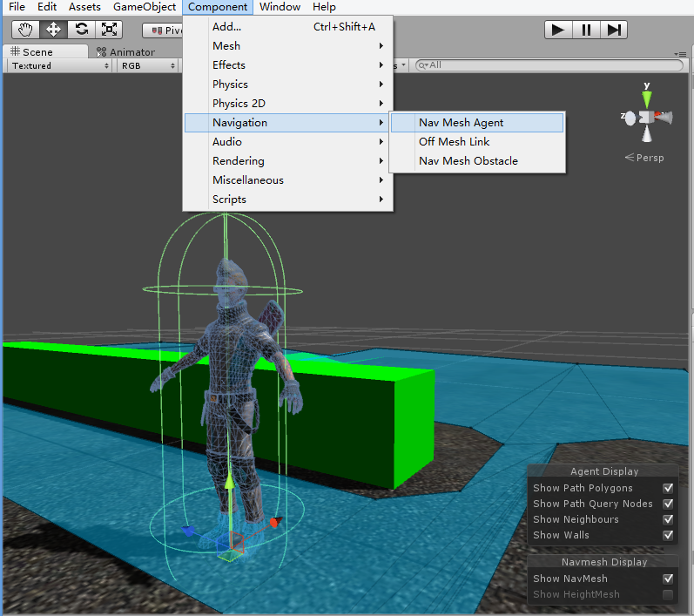Open the Window menu
Screen dimensions: 694x616
pyautogui.click(x=280, y=7)
